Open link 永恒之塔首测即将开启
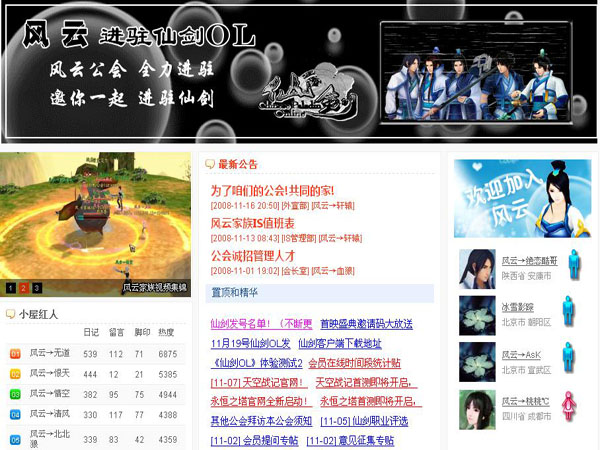The height and width of the screenshot is (450, 600). coord(371,401)
